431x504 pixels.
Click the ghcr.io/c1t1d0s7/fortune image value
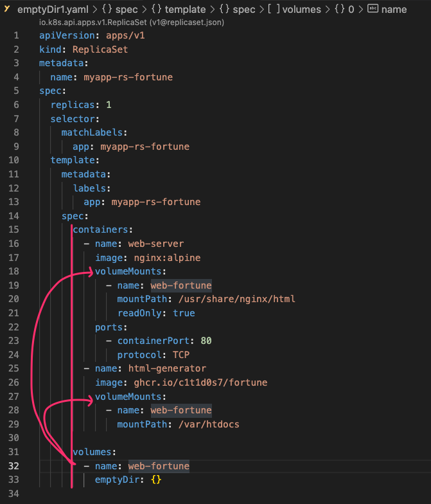[200, 382]
